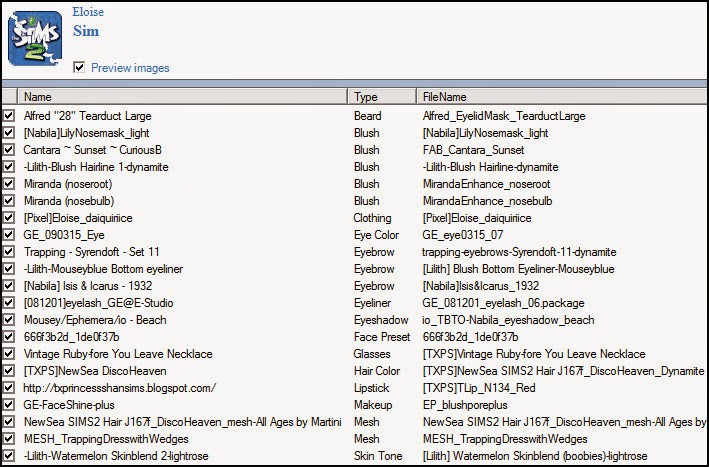Viewport: 709px width, 467px height.
Task: Toggle checkbox for Cantara ~ Sunset ~ CuriousB
Action: coord(9,150)
